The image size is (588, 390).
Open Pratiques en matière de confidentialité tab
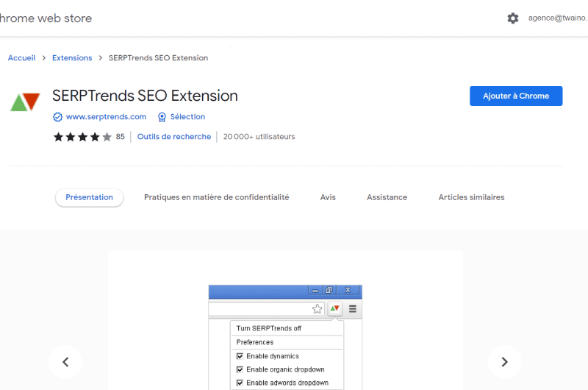pos(216,197)
